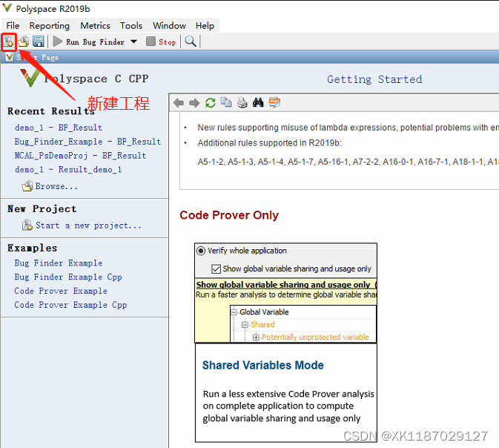Click the Examples section heading
The height and width of the screenshot is (448, 499).
click(32, 248)
